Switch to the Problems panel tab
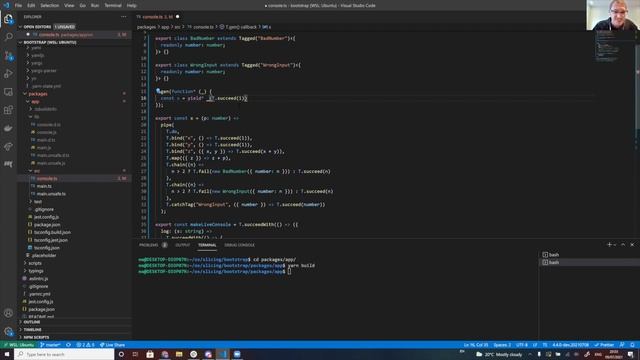 (x=153, y=245)
